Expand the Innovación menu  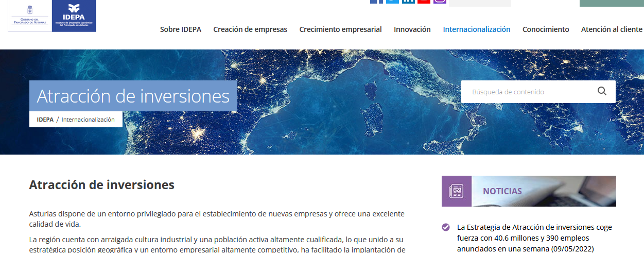[x=412, y=29]
